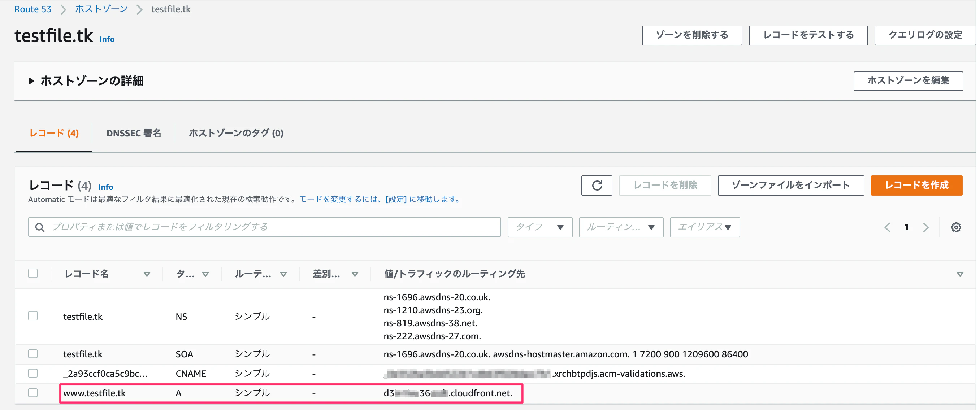Viewport: 980px width, 410px height.
Task: Check the www.testfile.tk A record checkbox
Action: 33,393
